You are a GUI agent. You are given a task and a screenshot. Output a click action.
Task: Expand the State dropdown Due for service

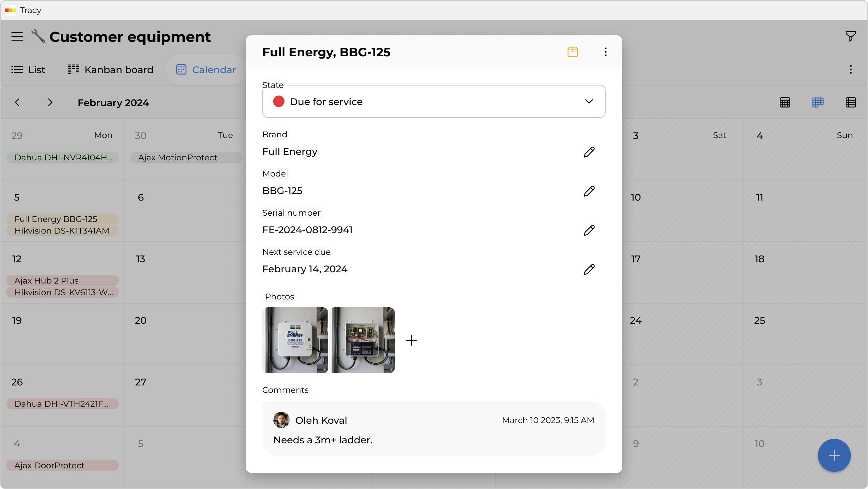pyautogui.click(x=434, y=102)
